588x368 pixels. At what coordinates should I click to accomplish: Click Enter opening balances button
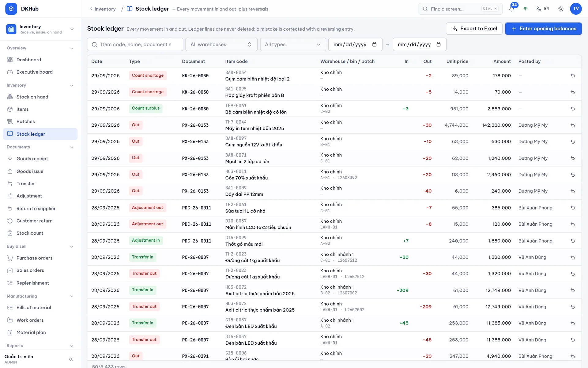click(543, 29)
